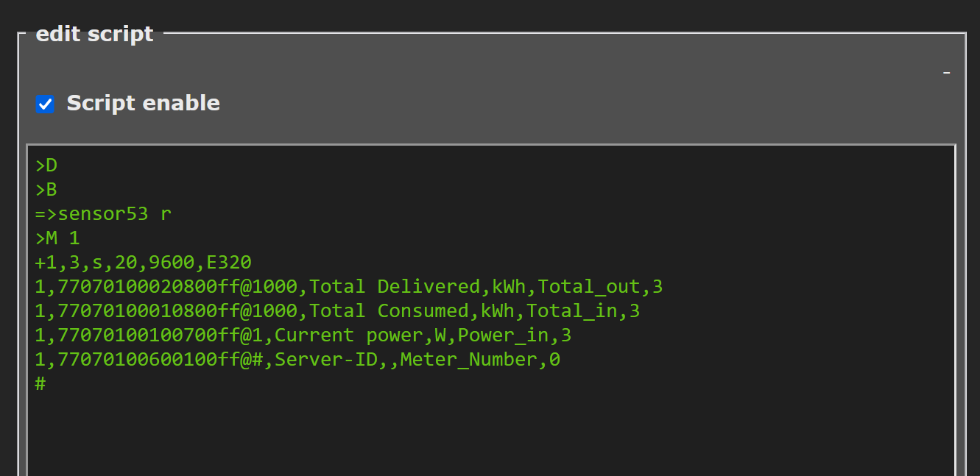Place cursor on the final '#' line
This screenshot has height=476, width=980.
[40, 384]
